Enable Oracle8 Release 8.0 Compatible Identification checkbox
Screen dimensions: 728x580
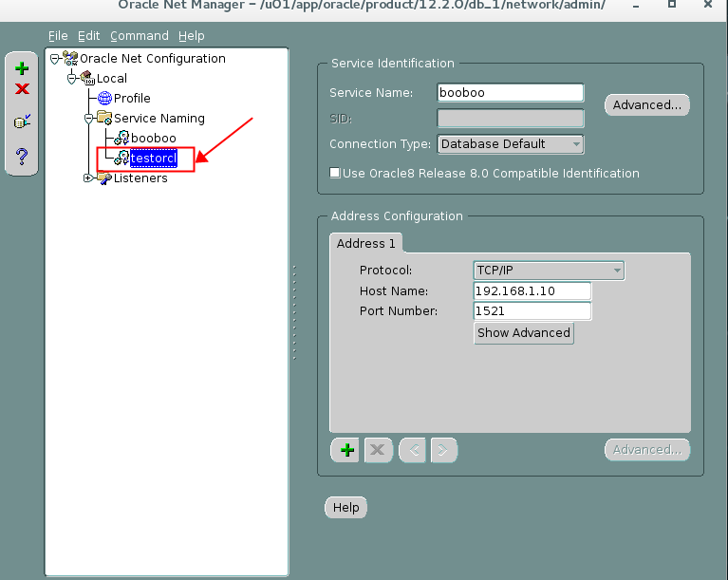[335, 174]
